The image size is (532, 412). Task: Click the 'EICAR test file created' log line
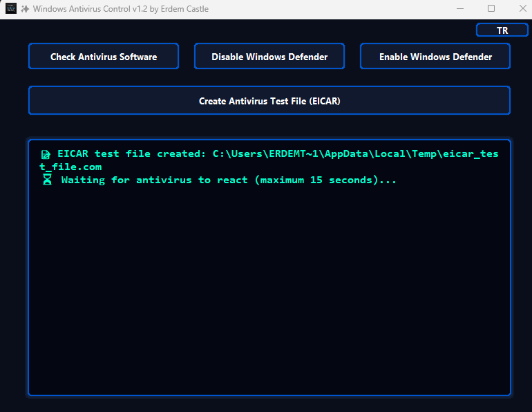[269, 160]
